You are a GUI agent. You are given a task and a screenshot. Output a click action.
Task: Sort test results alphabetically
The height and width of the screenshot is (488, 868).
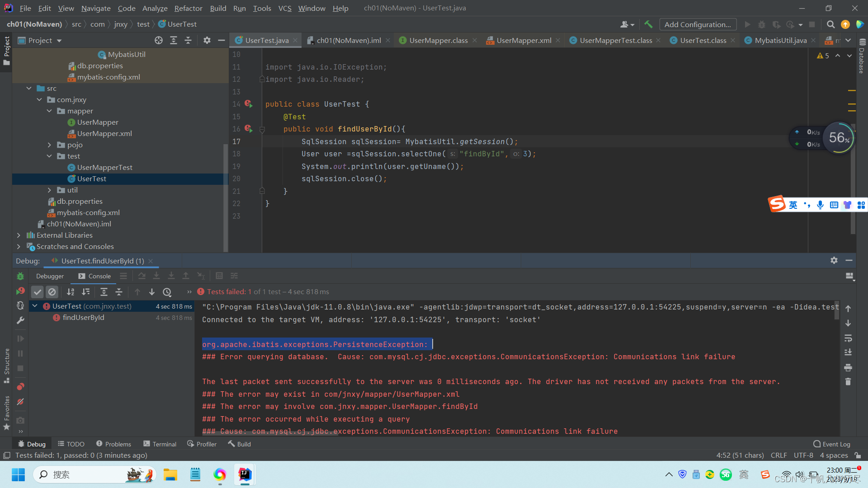click(x=70, y=291)
